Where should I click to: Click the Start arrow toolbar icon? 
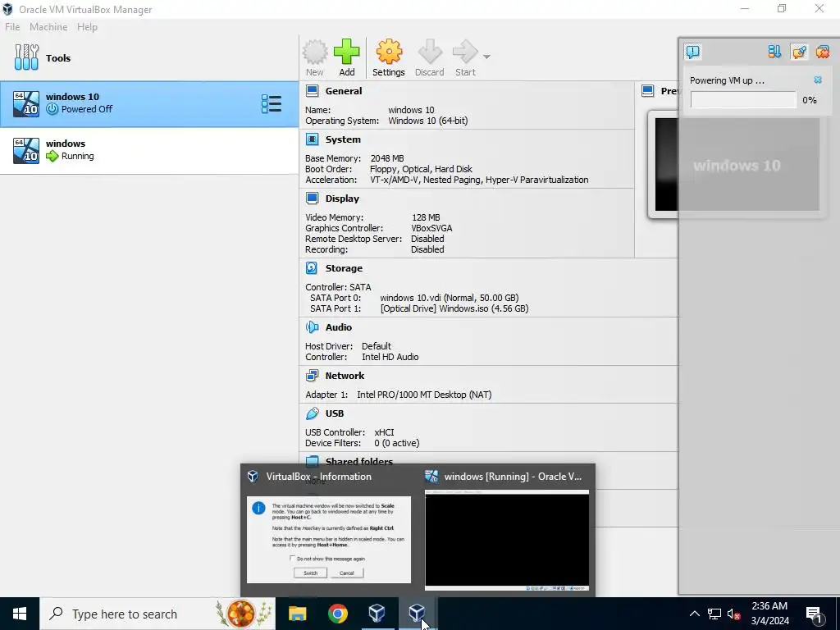click(x=465, y=57)
